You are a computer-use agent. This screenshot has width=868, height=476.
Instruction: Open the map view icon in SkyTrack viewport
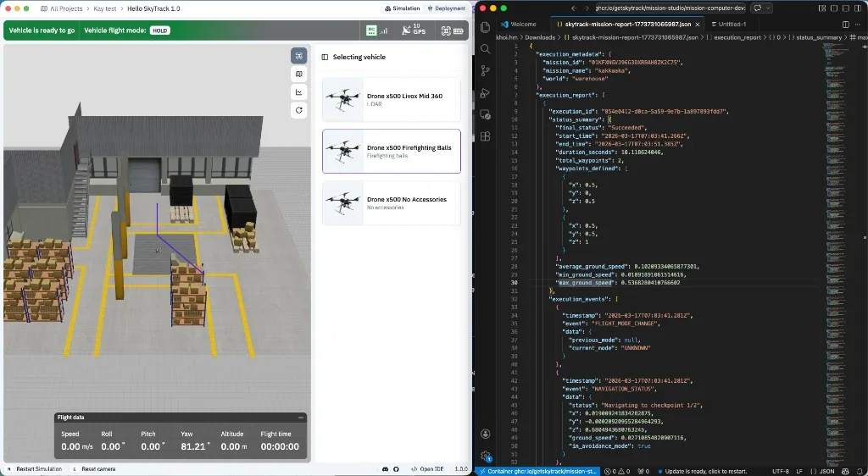click(299, 74)
